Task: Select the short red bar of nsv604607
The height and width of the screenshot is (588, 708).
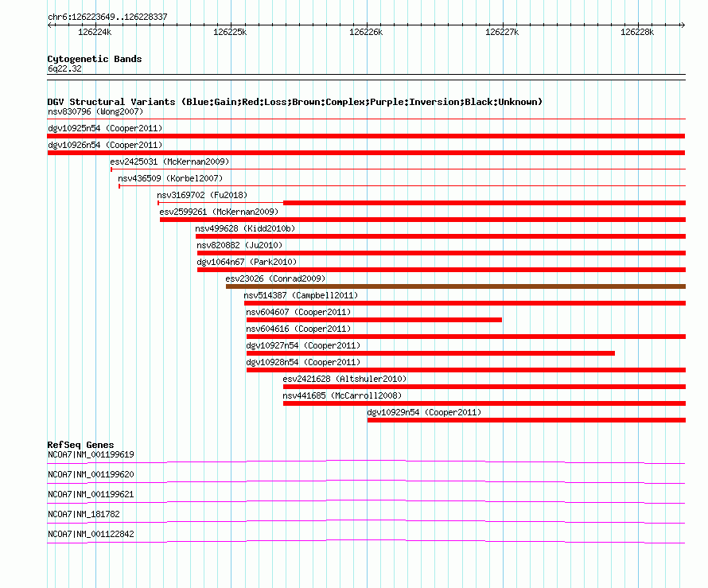Action: (x=374, y=320)
